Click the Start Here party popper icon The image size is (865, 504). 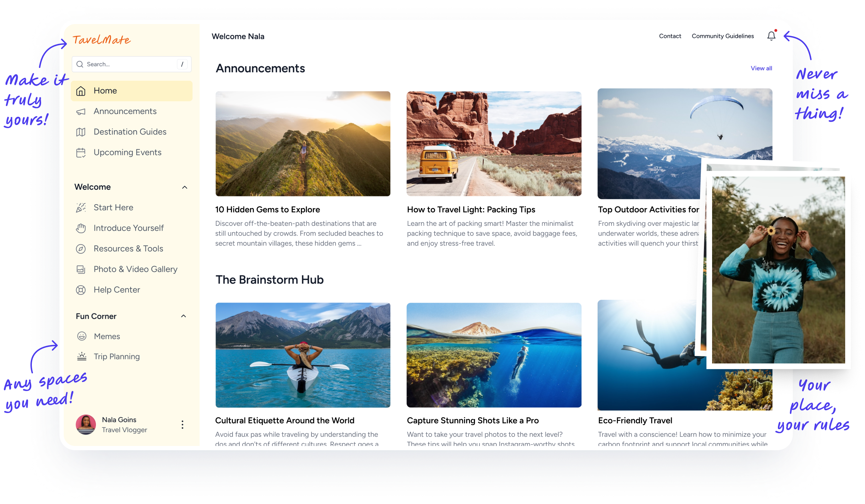(81, 208)
